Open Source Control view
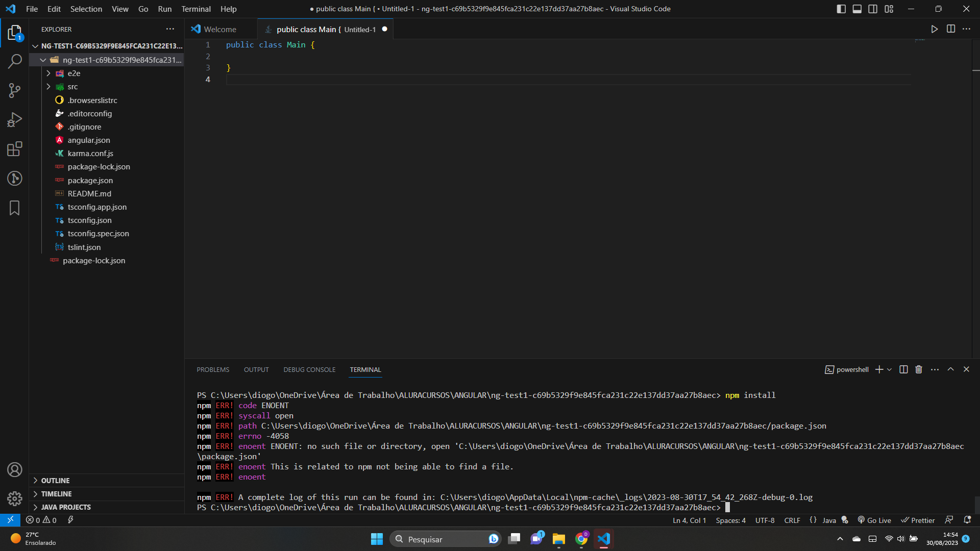 tap(15, 91)
